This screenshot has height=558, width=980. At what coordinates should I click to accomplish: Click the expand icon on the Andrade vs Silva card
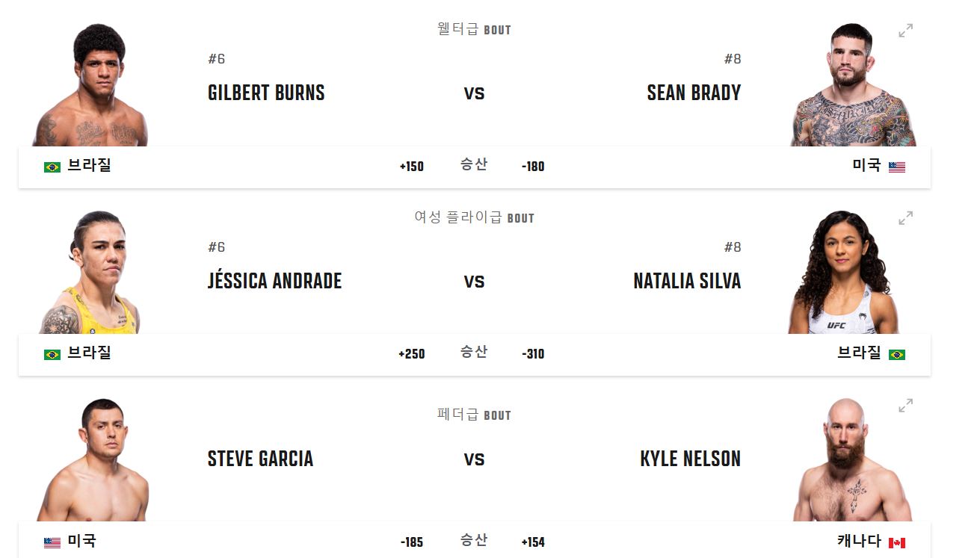(905, 219)
